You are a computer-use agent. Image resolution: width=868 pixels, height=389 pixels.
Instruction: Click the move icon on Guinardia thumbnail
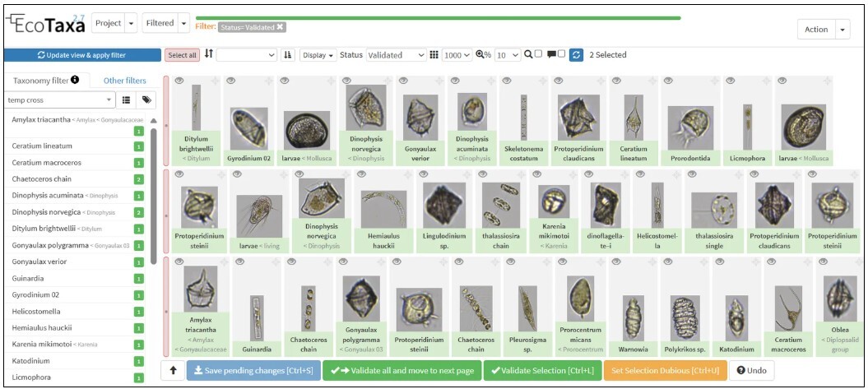(276, 262)
